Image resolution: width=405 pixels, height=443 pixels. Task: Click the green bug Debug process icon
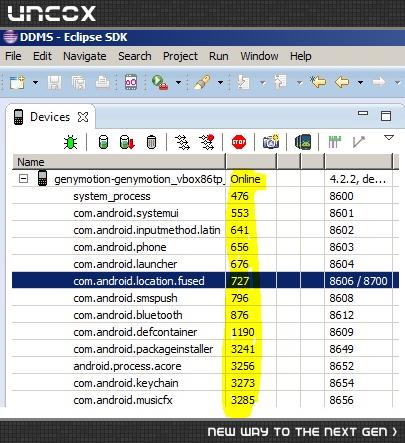[71, 142]
